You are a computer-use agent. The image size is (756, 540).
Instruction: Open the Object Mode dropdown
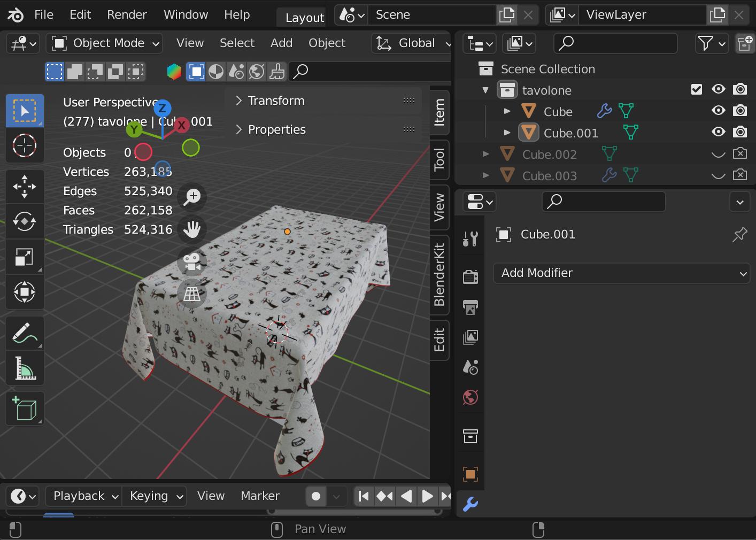click(104, 43)
